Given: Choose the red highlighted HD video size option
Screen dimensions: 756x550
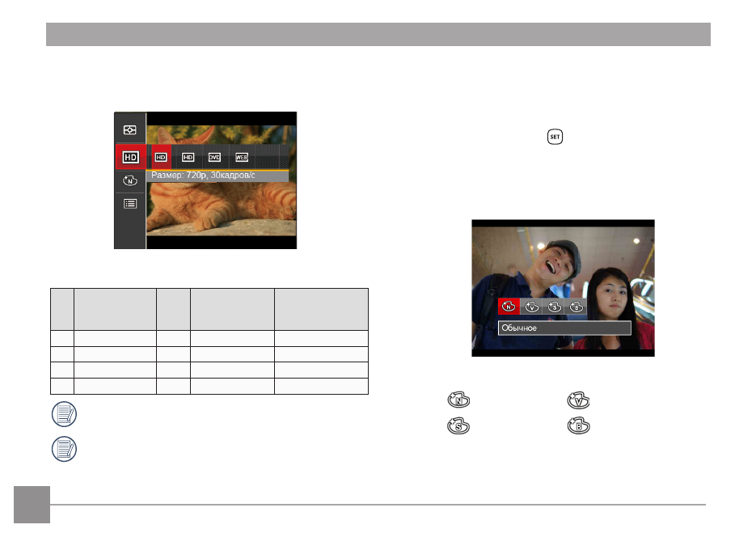Looking at the screenshot, I should click(x=161, y=157).
